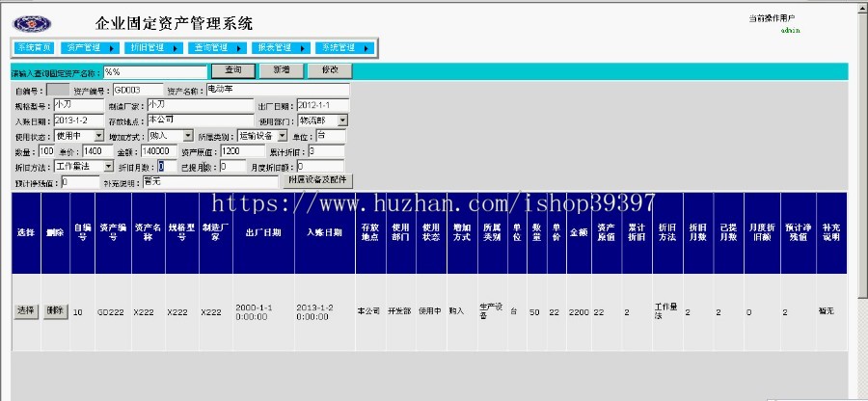Click the 自编号 grayed field
Image resolution: width=868 pixels, height=401 pixels.
click(58, 90)
